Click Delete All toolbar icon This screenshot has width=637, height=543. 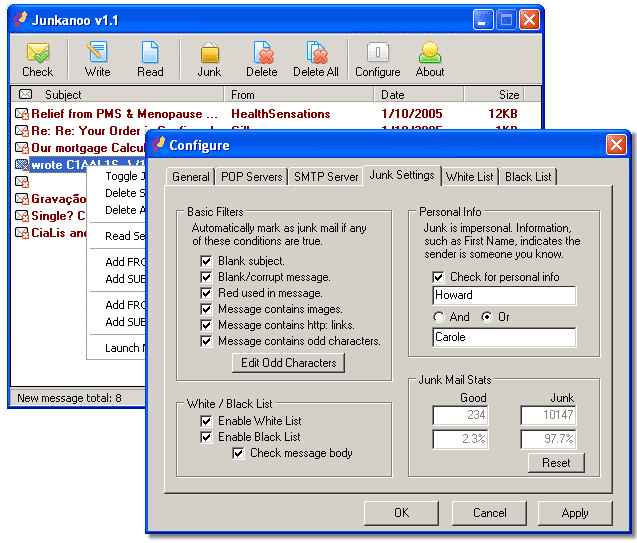[316, 59]
